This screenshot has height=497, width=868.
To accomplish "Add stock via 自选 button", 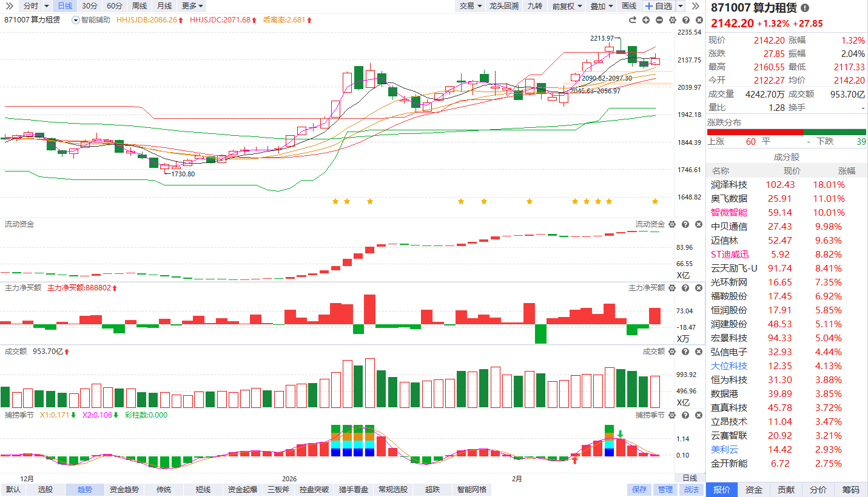I will coord(659,6).
